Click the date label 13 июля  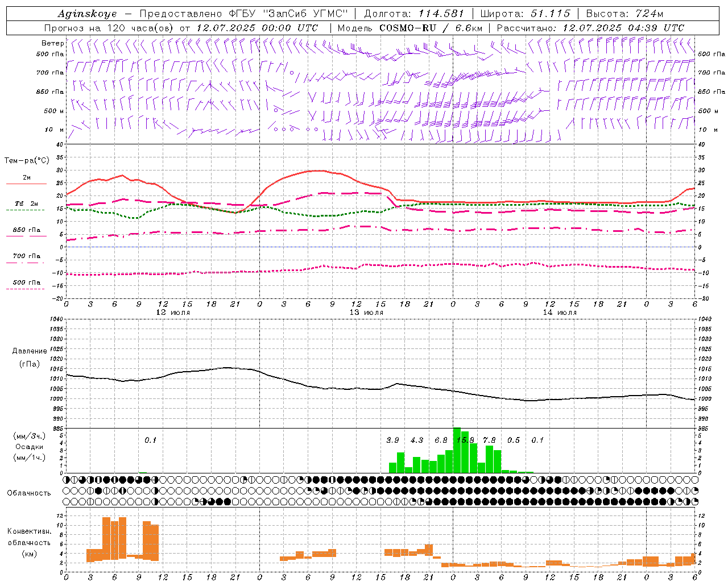pyautogui.click(x=366, y=313)
